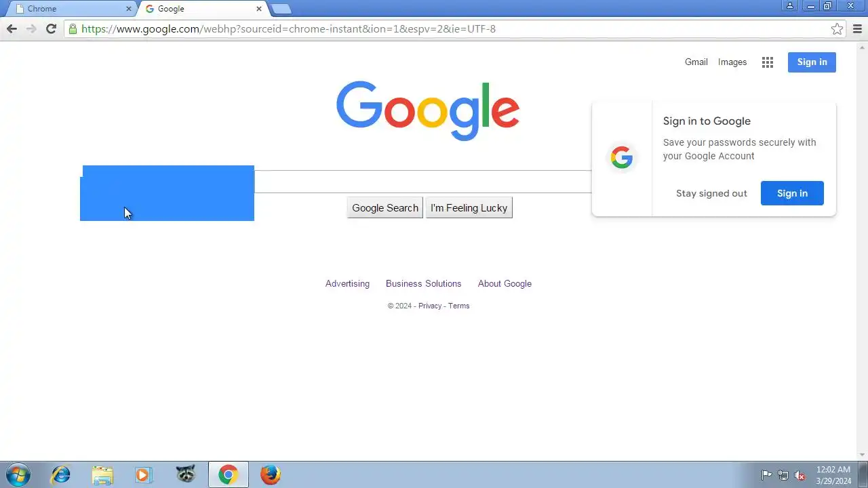Launch Firefox from the taskbar
Screen dimensions: 868x488
point(270,474)
